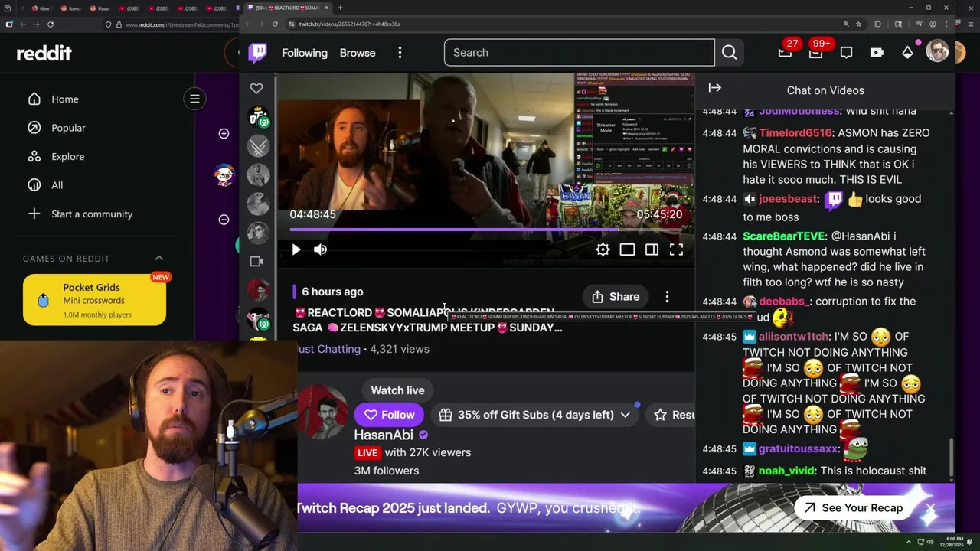Screen dimensions: 980x551
Task: Click the chat panel scrollbar
Action: (x=952, y=456)
